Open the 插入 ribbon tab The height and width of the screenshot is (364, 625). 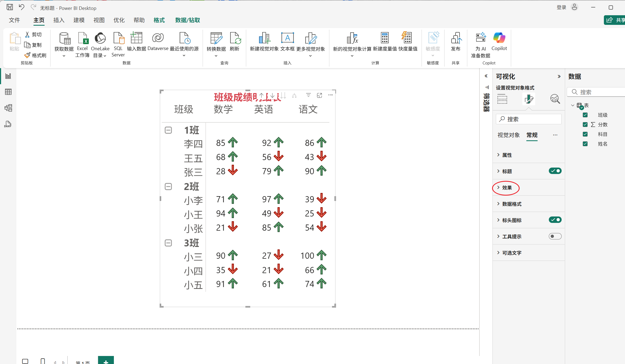59,20
